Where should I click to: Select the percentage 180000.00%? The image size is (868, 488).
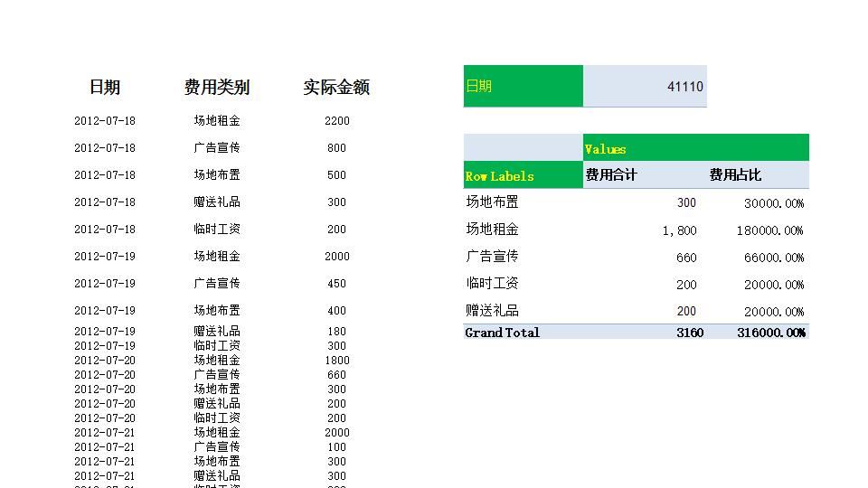click(x=770, y=230)
